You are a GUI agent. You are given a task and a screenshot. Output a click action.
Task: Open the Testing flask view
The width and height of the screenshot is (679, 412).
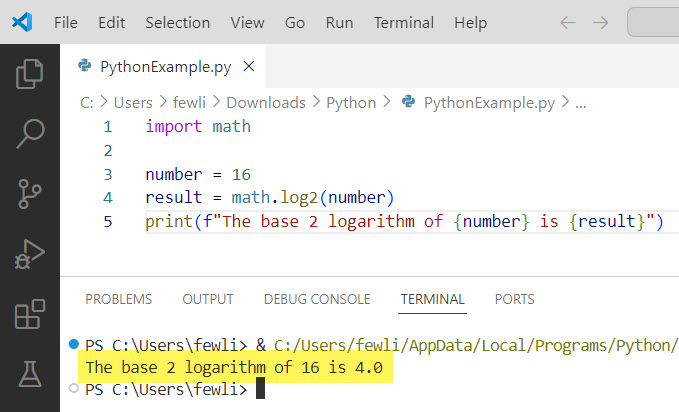[30, 374]
